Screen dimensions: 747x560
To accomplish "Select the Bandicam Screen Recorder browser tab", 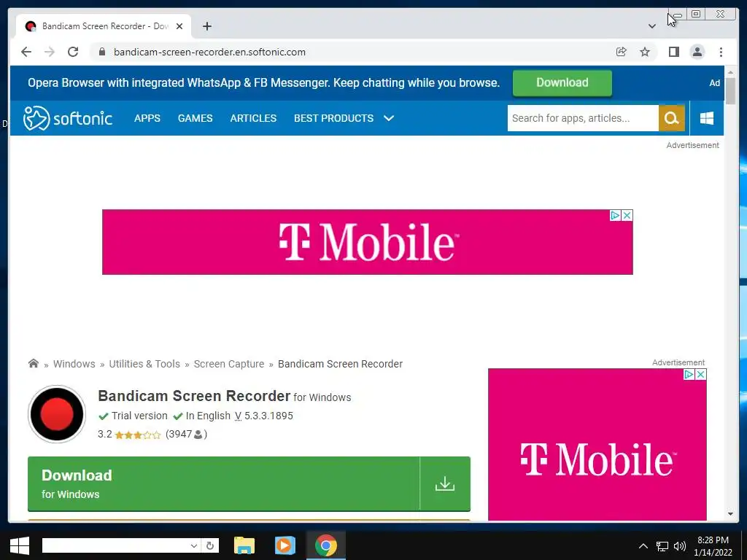I will point(104,26).
